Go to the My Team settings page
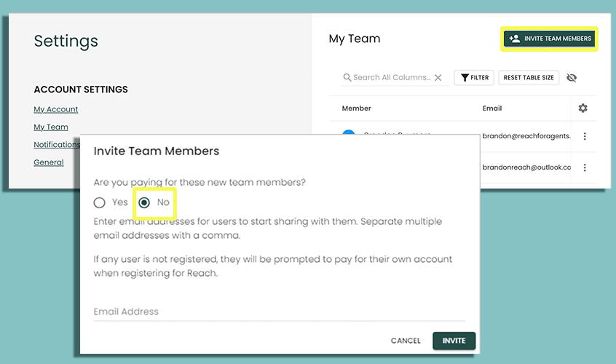616x364 pixels. (51, 127)
